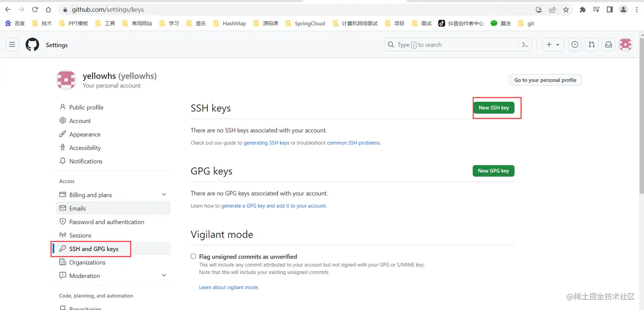The width and height of the screenshot is (644, 310).
Task: Bookmark this page with the star icon
Action: click(x=566, y=9)
